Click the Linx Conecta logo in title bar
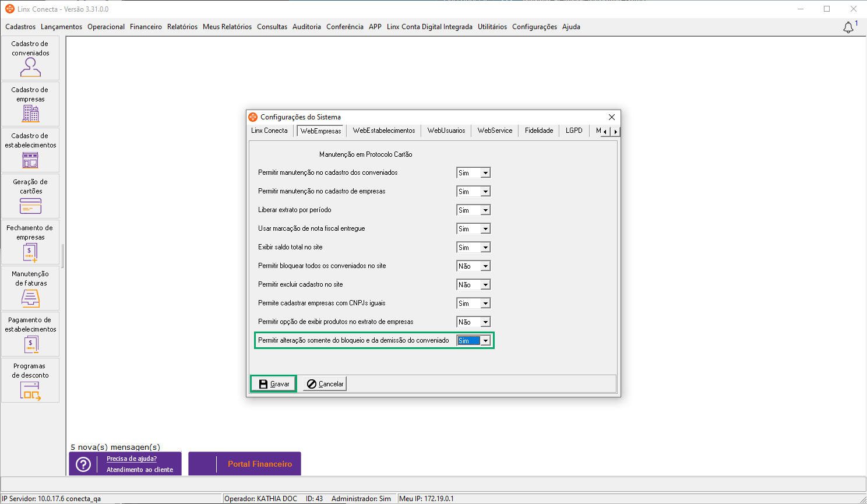This screenshot has width=867, height=504. (10, 9)
